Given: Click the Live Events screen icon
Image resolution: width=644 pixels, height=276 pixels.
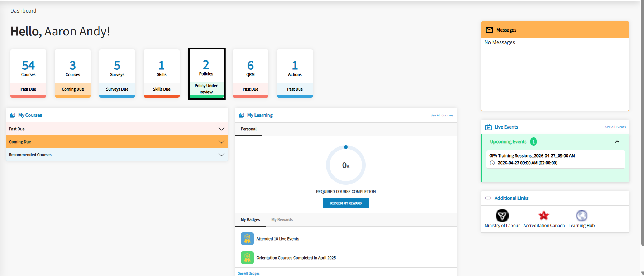Looking at the screenshot, I should [x=488, y=127].
